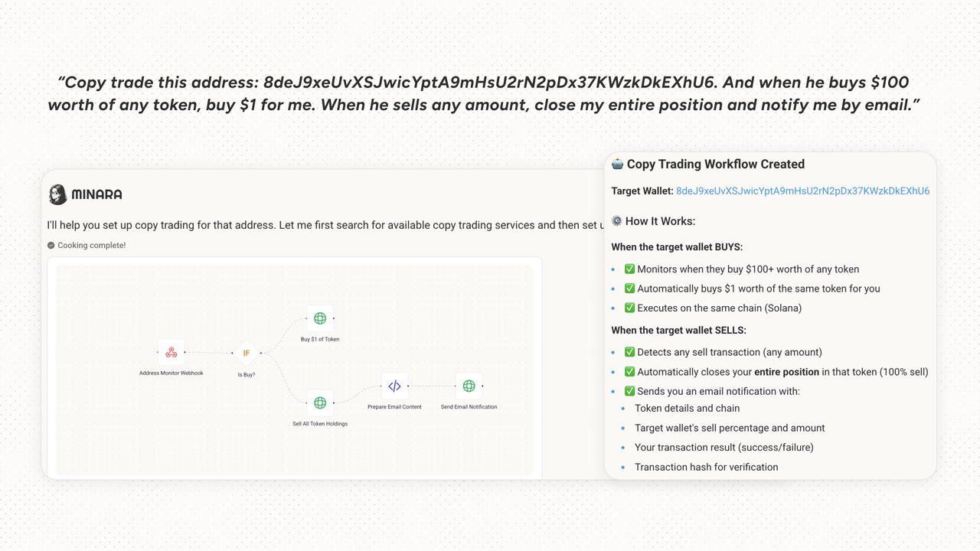This screenshot has height=551, width=980.
Task: Toggle the checkmark beside "Executes on the same chain"
Action: tap(629, 308)
